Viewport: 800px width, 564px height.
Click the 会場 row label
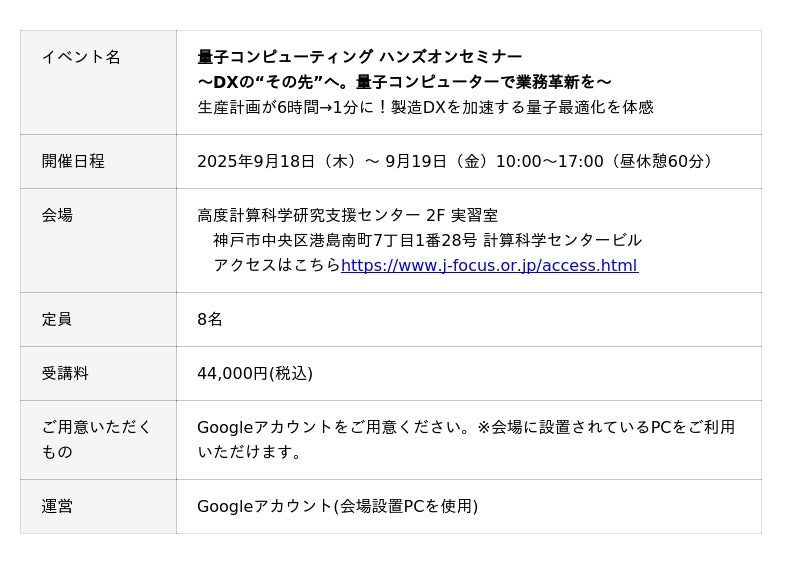pyautogui.click(x=57, y=215)
